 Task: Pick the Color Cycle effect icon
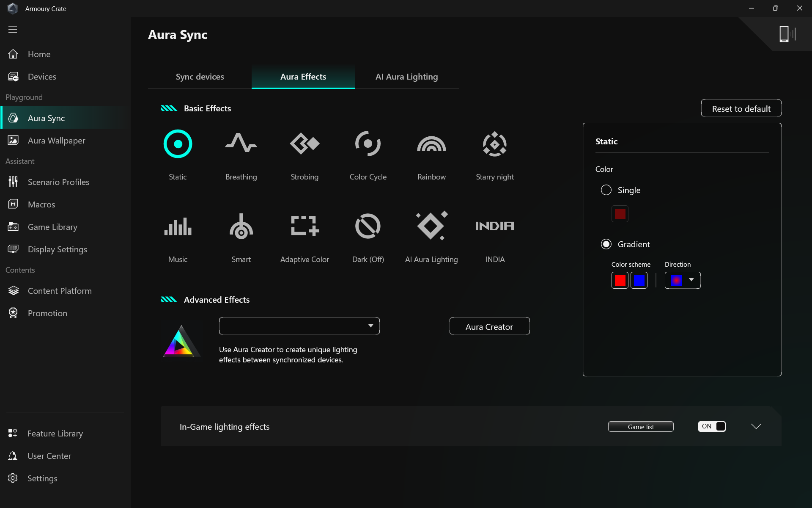[x=368, y=144]
